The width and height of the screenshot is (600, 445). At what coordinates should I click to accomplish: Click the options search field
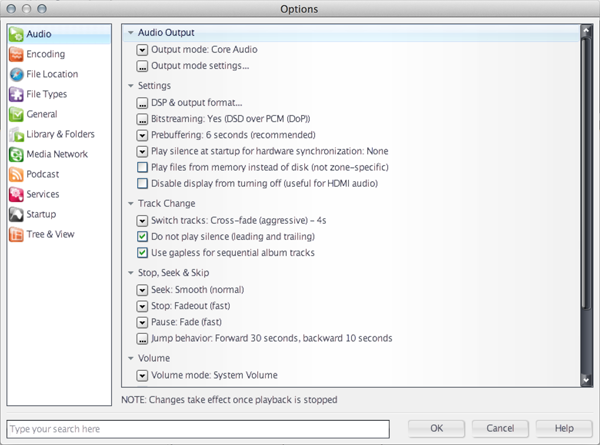pos(198,429)
